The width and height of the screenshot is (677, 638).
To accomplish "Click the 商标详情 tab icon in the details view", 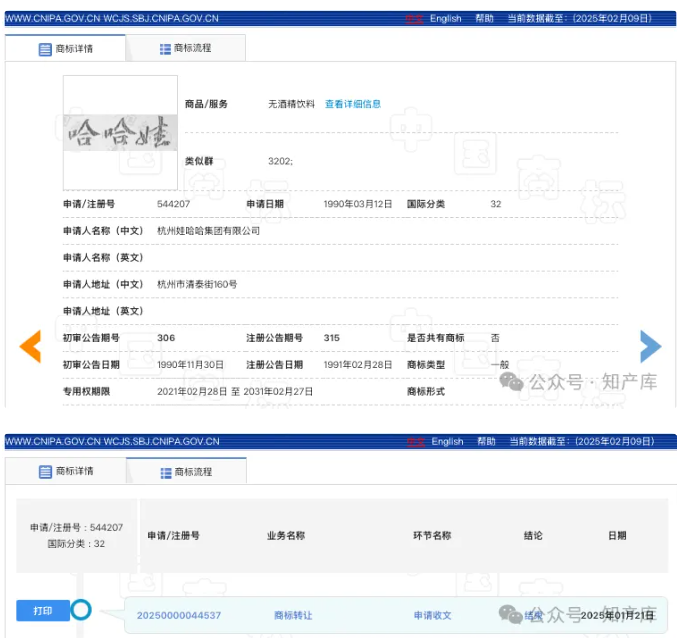I will coord(45,49).
